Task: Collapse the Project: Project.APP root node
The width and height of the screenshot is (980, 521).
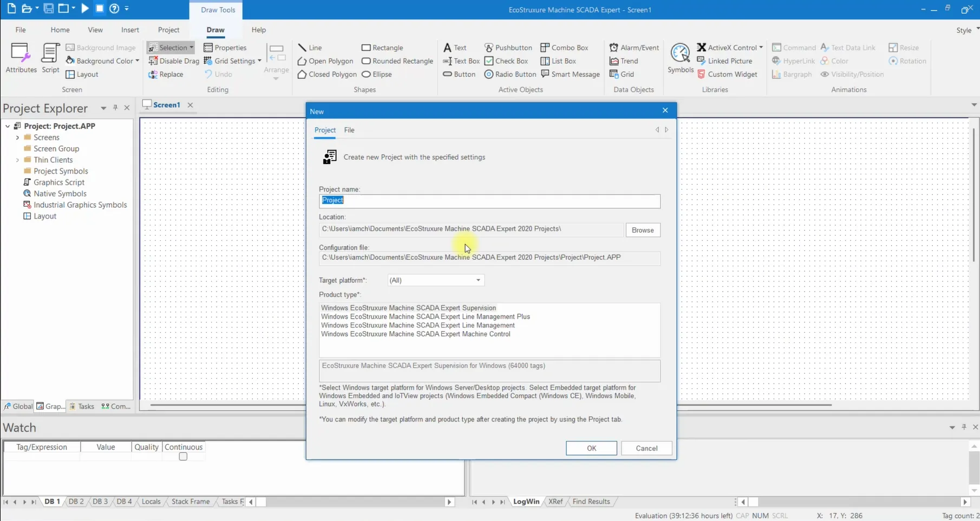Action: click(x=8, y=126)
